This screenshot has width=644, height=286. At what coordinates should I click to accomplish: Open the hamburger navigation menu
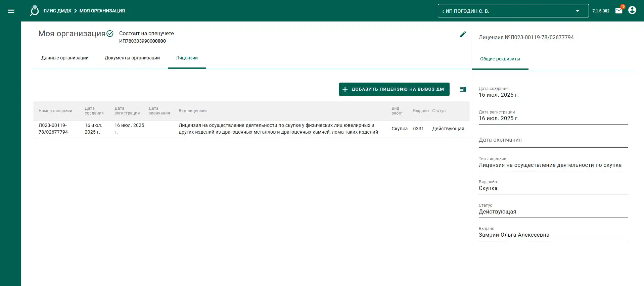[x=11, y=11]
